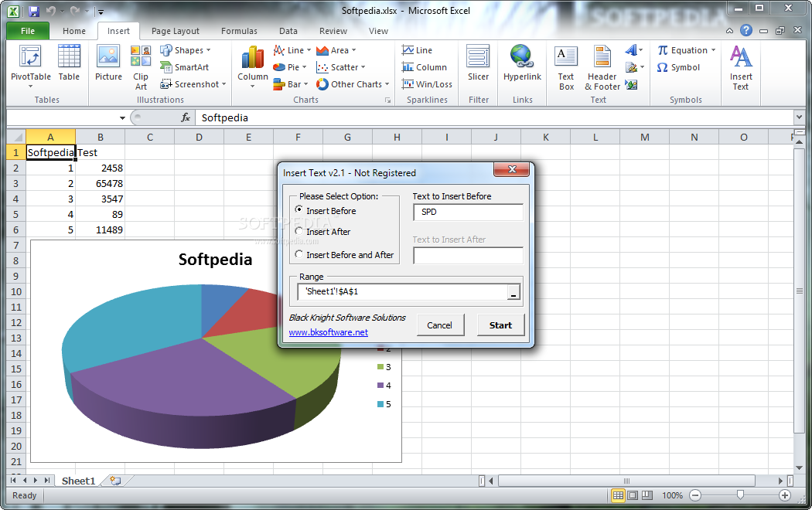The image size is (812, 510).
Task: Insert a Text Box
Action: (x=566, y=68)
